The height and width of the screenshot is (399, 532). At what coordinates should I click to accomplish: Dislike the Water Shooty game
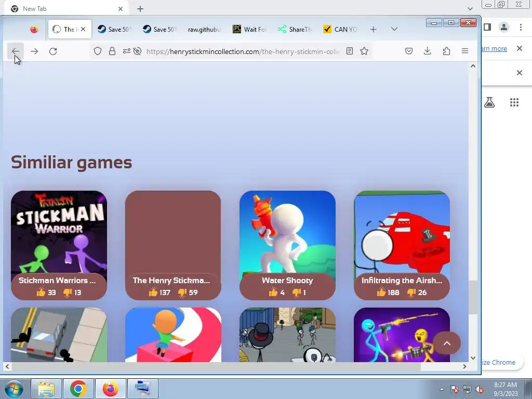(x=297, y=292)
